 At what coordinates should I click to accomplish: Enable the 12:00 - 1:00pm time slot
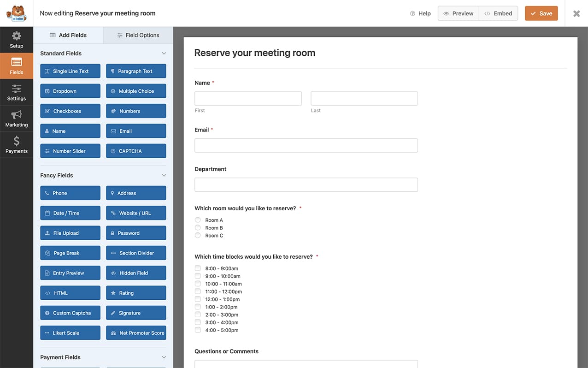198,299
